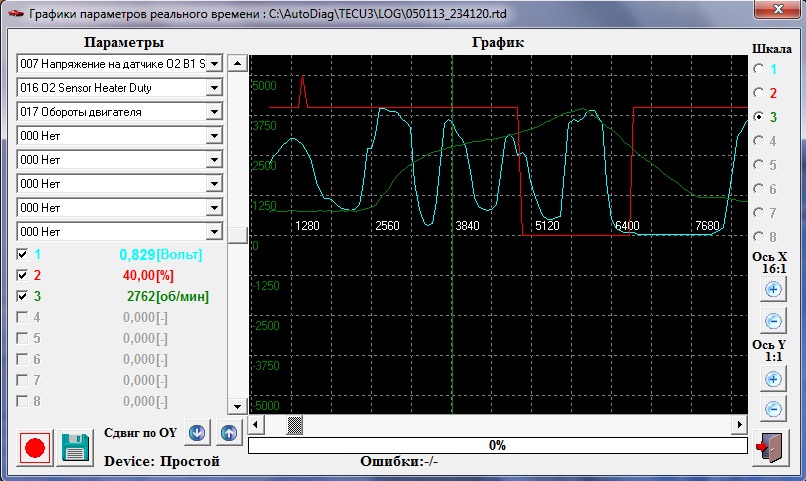Click the shift up arrow for OY
Screen dimensions: 806x481
coord(229,434)
